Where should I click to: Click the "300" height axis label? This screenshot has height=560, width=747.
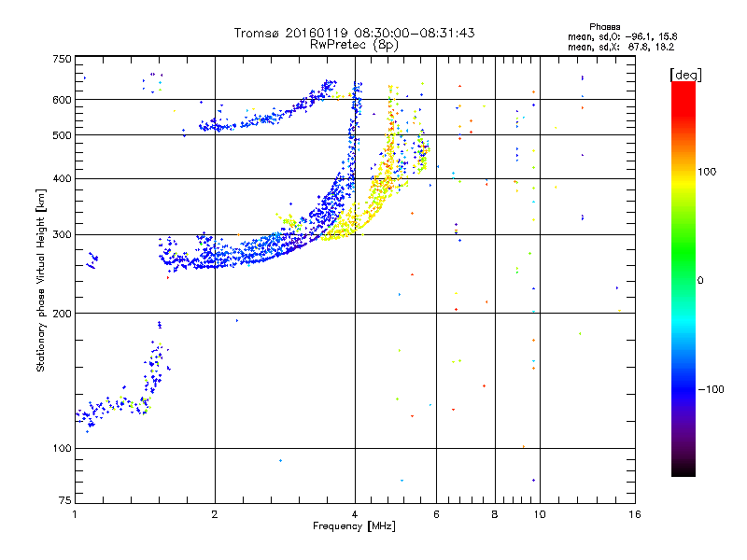pos(62,234)
